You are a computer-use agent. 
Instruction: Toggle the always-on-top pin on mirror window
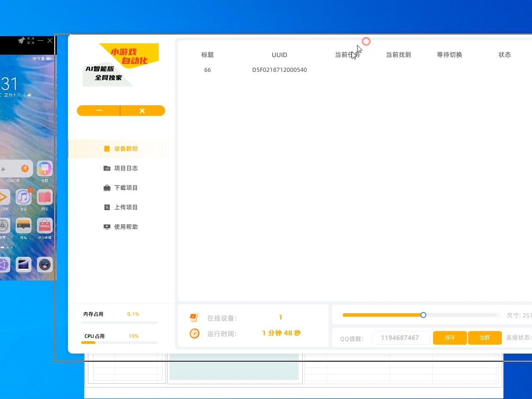point(21,41)
